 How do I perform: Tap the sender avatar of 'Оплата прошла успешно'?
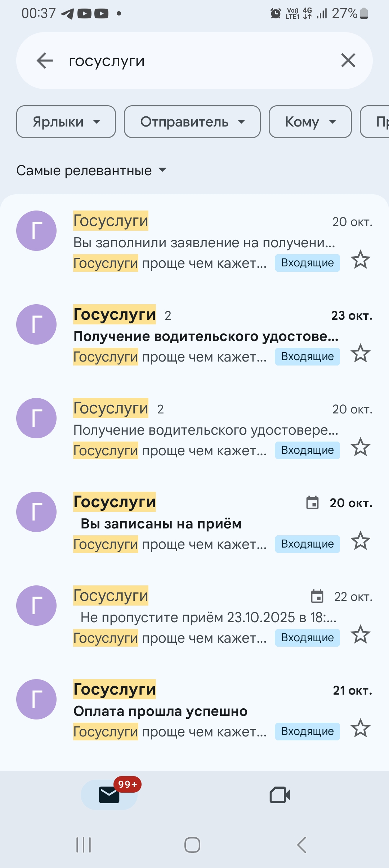pyautogui.click(x=36, y=699)
